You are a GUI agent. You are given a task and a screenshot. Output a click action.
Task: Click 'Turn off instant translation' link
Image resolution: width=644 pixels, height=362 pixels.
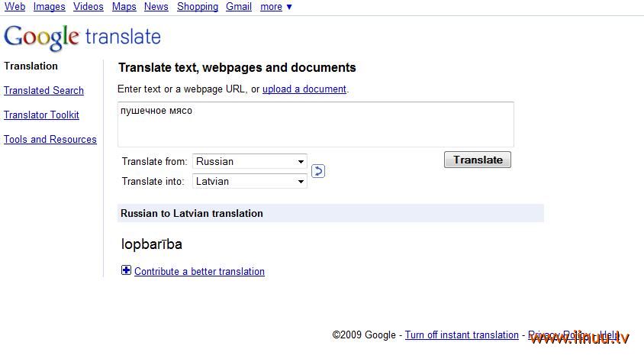[462, 335]
